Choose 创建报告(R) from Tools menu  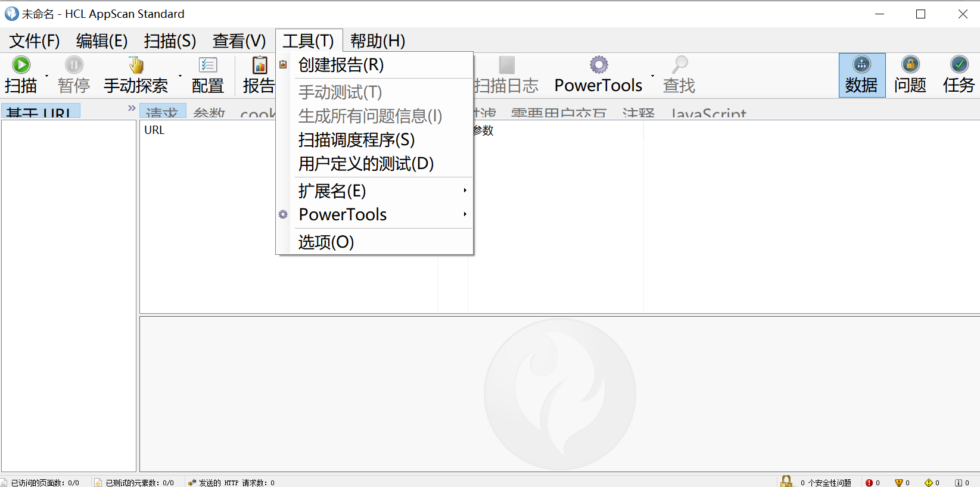tap(375, 65)
